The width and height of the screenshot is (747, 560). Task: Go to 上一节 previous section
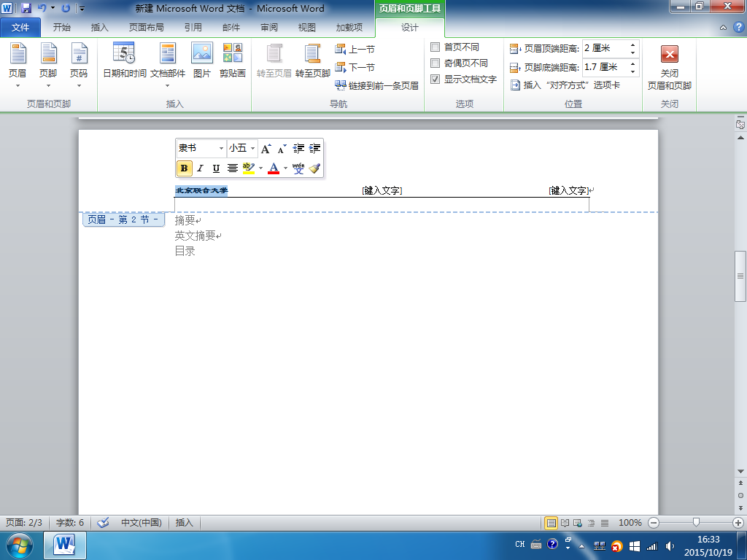pos(355,49)
